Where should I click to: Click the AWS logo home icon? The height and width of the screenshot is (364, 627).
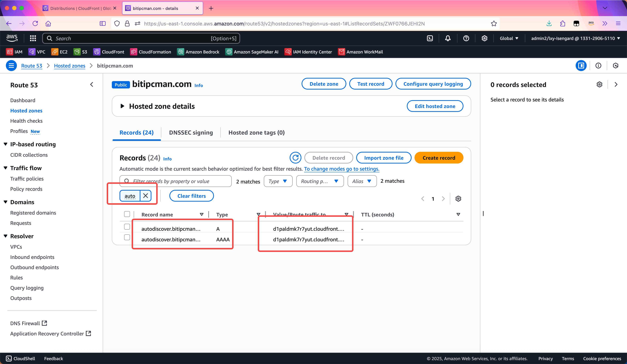(x=12, y=38)
